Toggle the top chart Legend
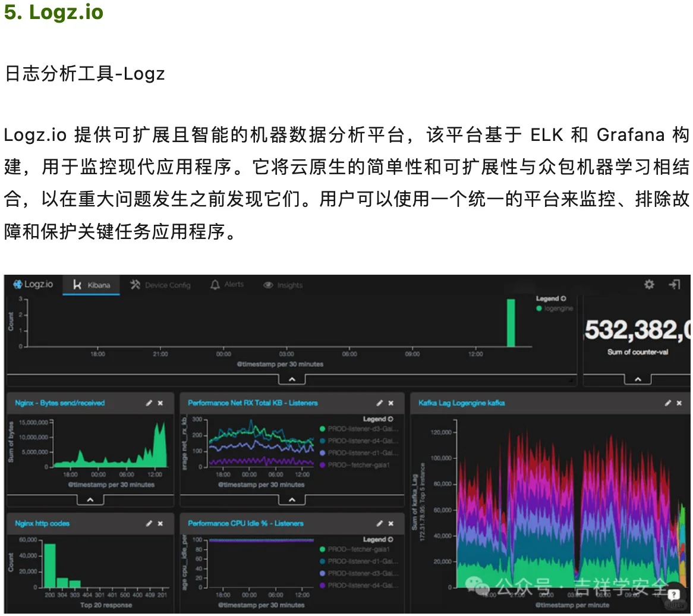The image size is (693, 616). pos(551,298)
